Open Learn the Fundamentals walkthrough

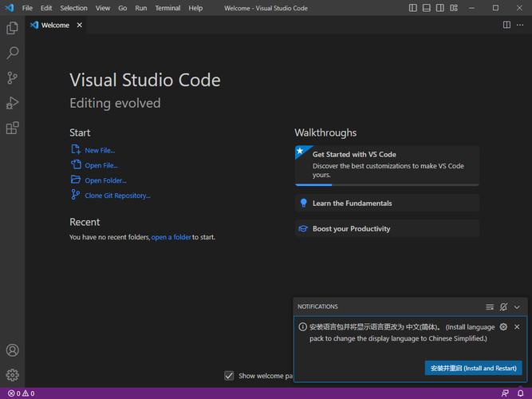(x=387, y=203)
